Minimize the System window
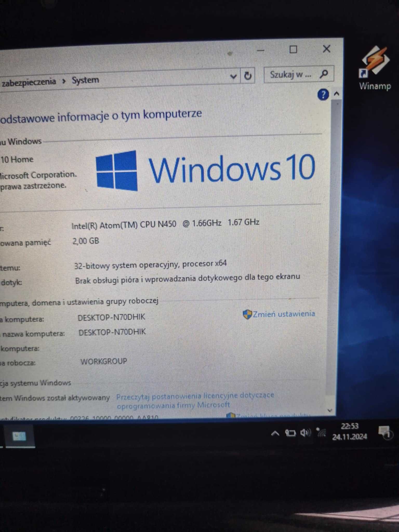Image resolution: width=399 pixels, height=532 pixels. tap(261, 50)
